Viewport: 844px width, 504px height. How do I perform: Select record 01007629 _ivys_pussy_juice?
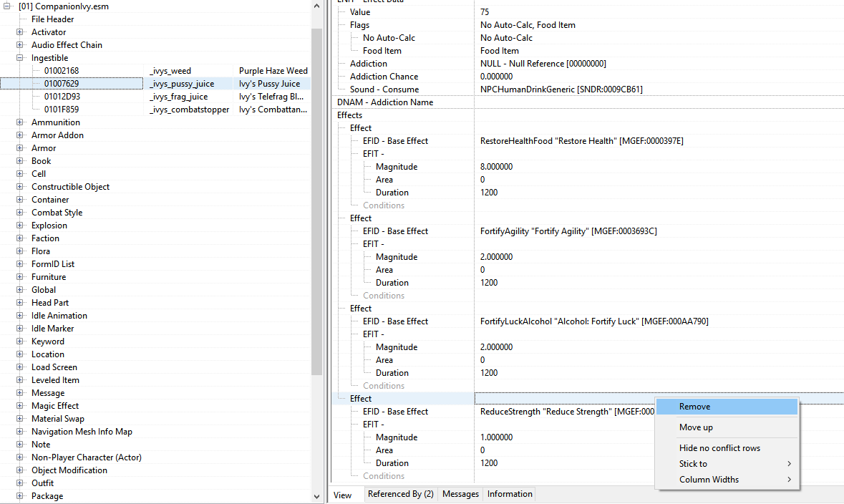point(155,84)
